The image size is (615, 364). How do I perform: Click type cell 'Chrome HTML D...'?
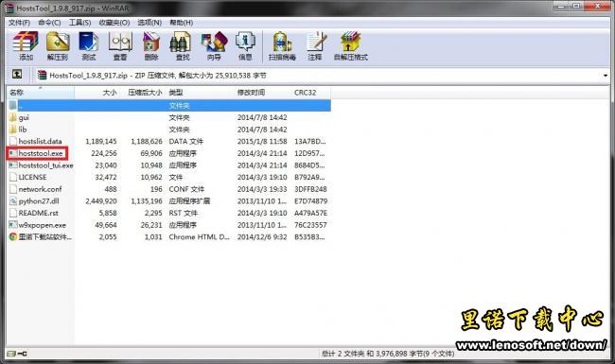click(x=200, y=236)
